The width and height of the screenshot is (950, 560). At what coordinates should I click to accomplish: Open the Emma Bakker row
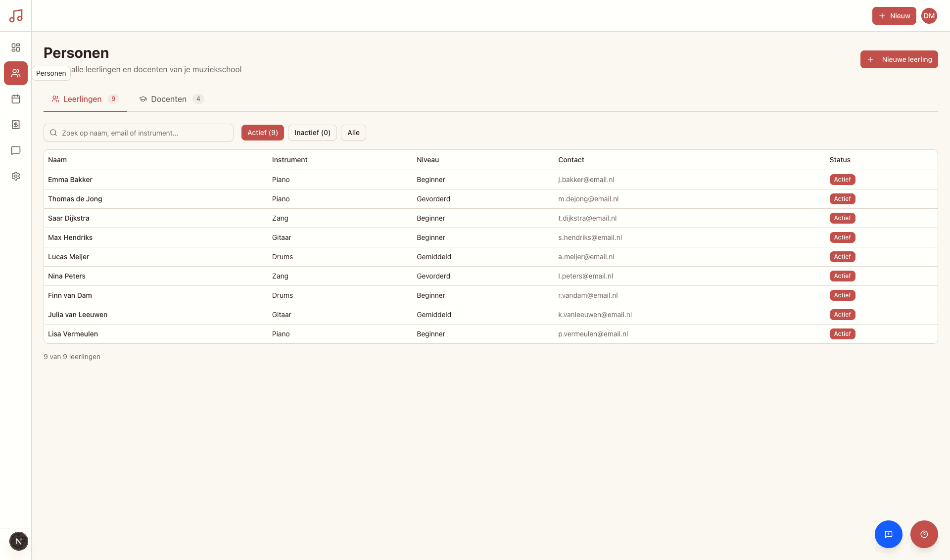(x=70, y=180)
